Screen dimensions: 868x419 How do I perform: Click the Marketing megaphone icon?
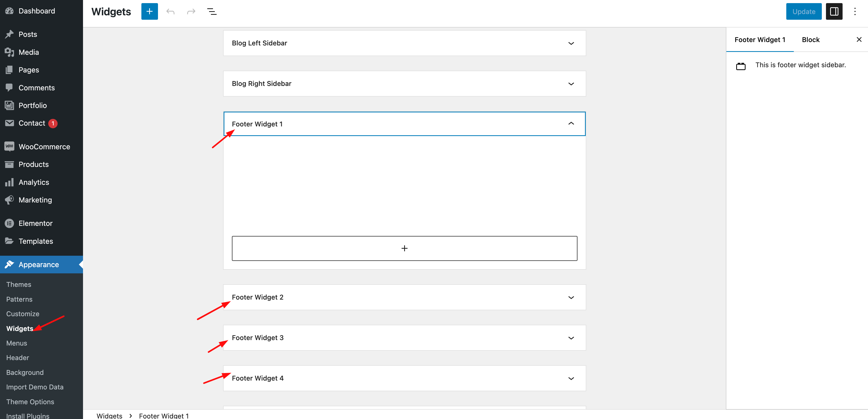click(x=9, y=200)
